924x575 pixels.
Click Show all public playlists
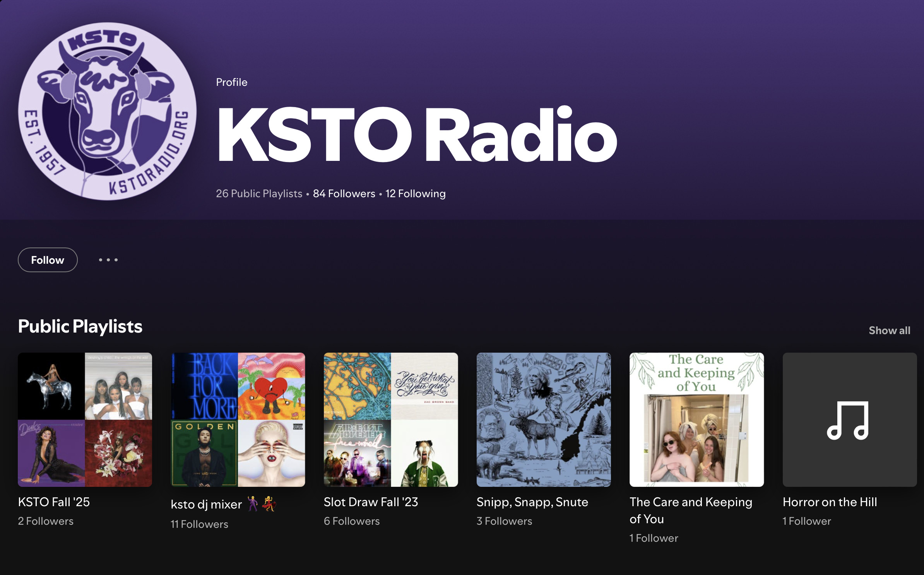point(889,330)
